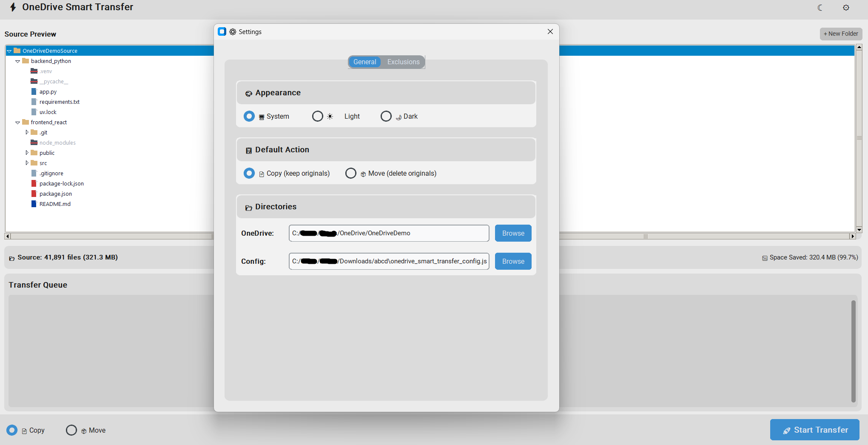Expand the public folder
868x445 pixels.
[27, 153]
